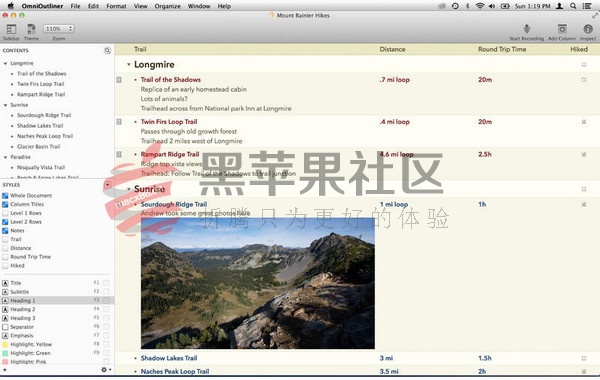
Task: Select the Highlight: Green swatch
Action: [5, 353]
